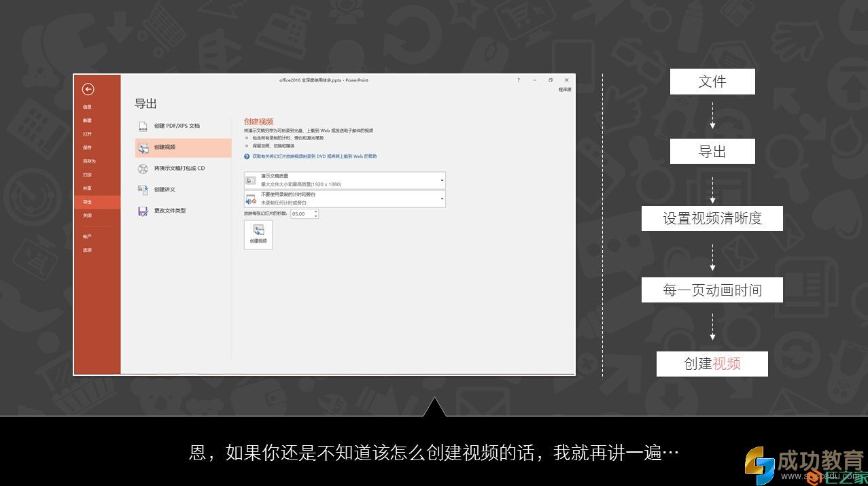The image size is (868, 486).
Task: Click the 创建讲义 handout icon
Action: (143, 190)
